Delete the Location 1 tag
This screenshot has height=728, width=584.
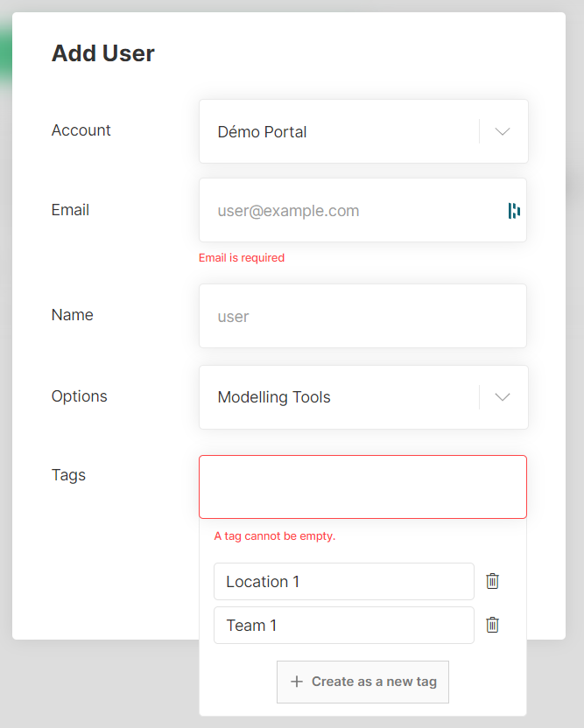pyautogui.click(x=492, y=581)
